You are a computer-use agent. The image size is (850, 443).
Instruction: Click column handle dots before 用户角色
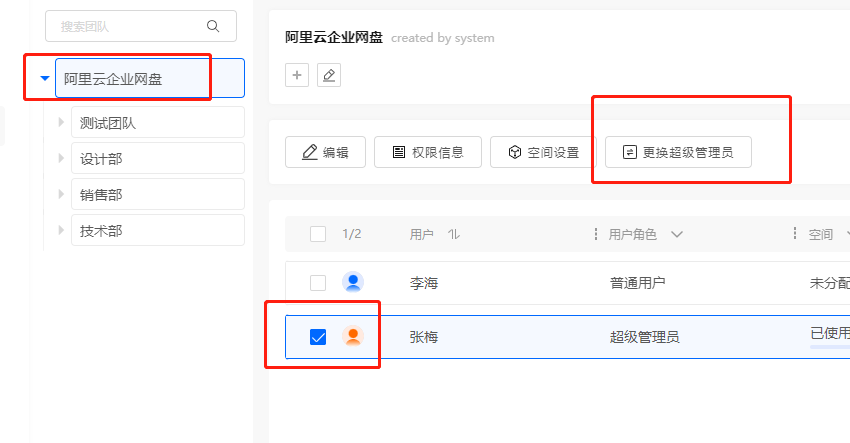(596, 234)
